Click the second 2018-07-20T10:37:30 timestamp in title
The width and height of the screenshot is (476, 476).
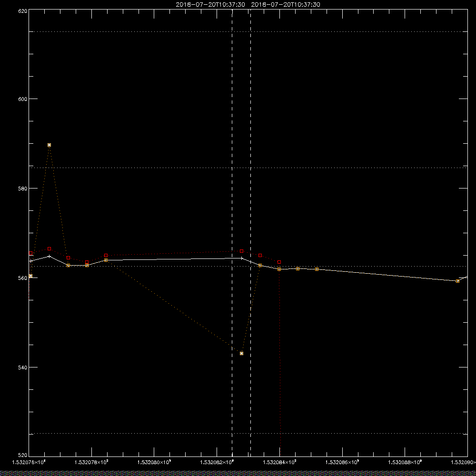tap(286, 5)
